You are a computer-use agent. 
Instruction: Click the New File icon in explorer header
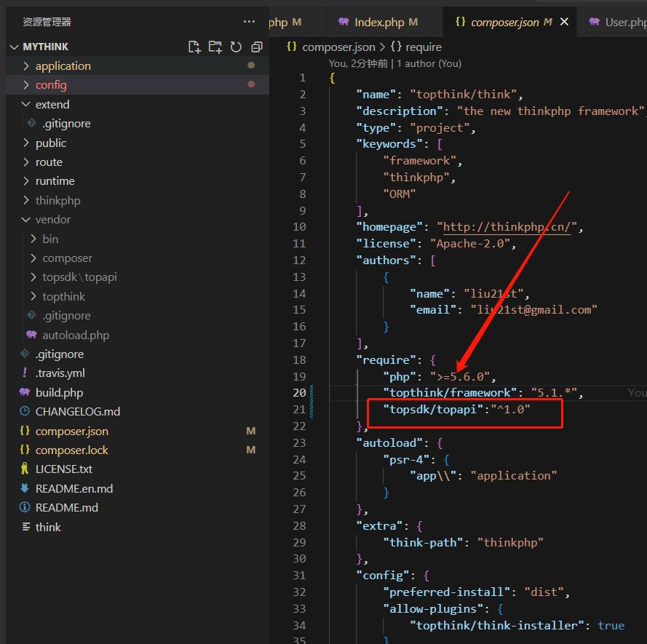194,47
